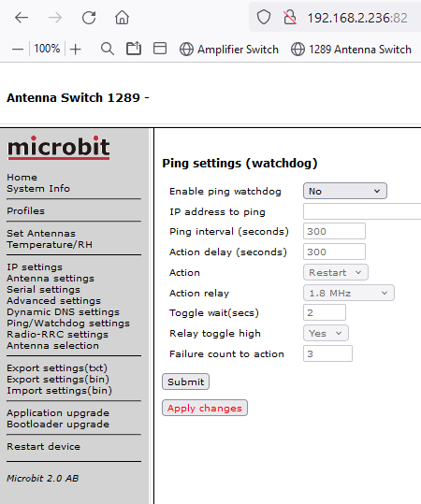Click the IP address to ping field
This screenshot has height=504, width=421.
[362, 211]
